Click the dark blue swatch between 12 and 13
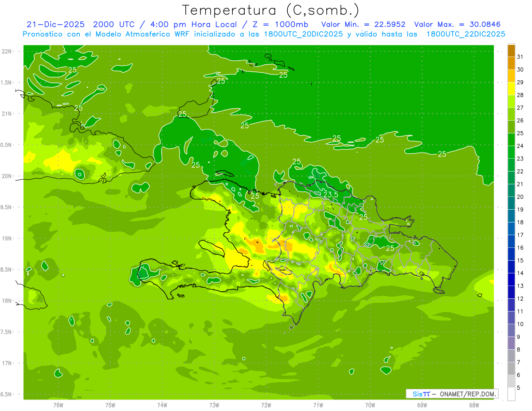Viewport: 532px width, 411px height. point(511,292)
